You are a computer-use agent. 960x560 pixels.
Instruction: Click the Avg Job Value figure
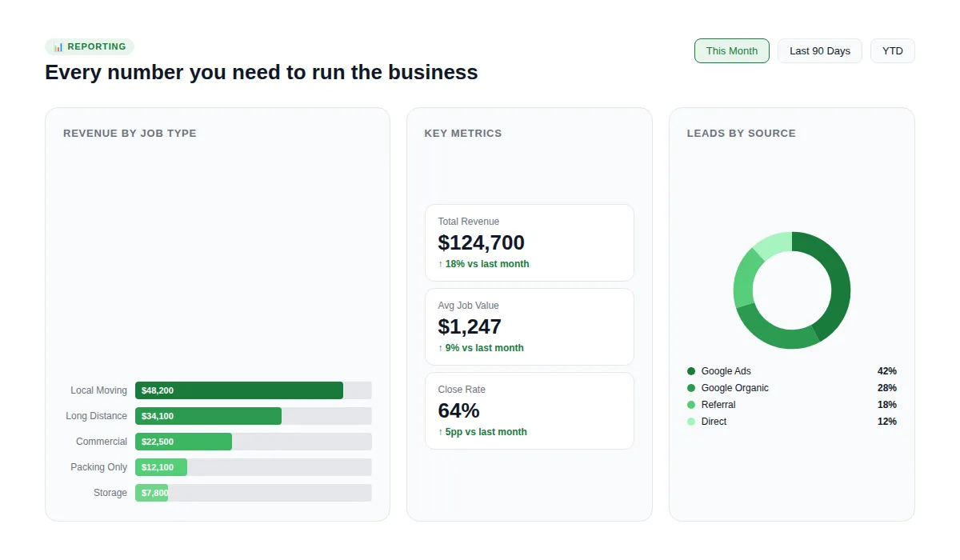(470, 326)
